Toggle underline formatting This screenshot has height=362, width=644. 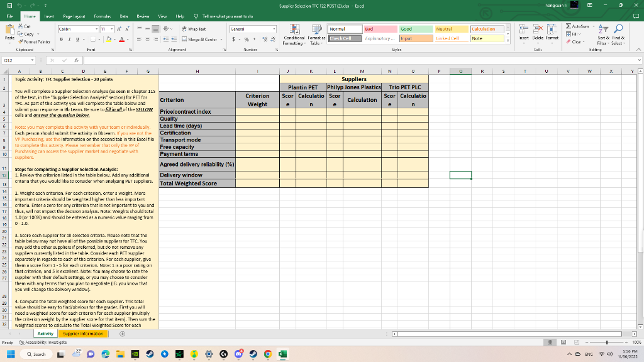[77, 39]
